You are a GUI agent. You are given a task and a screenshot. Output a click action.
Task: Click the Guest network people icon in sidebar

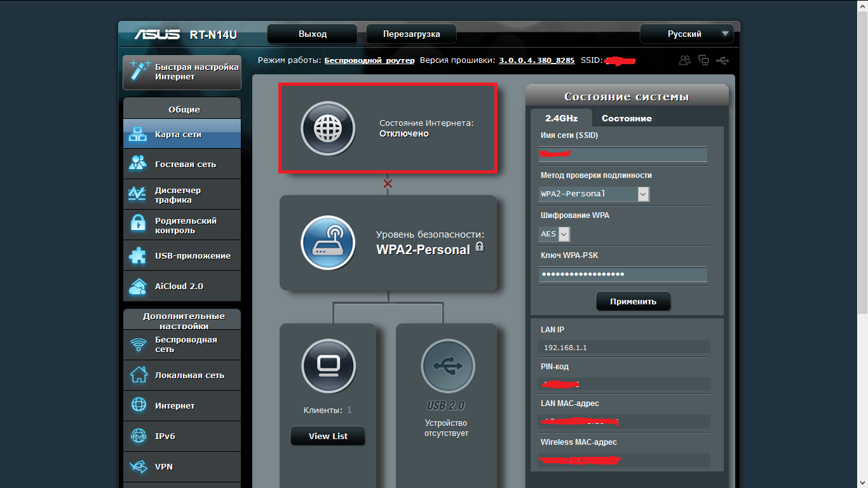tap(138, 163)
